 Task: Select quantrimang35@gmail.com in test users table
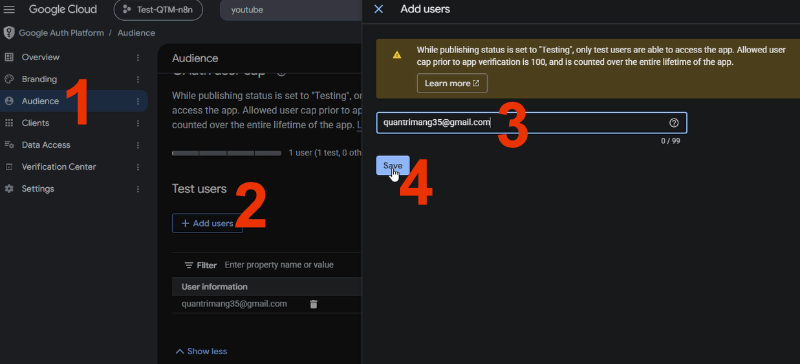pyautogui.click(x=234, y=304)
